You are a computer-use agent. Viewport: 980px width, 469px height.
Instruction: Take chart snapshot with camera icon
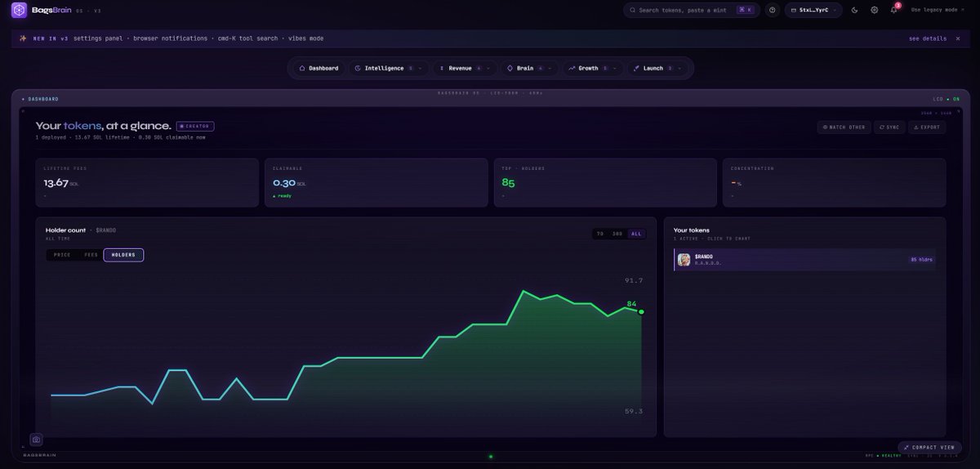(x=36, y=440)
